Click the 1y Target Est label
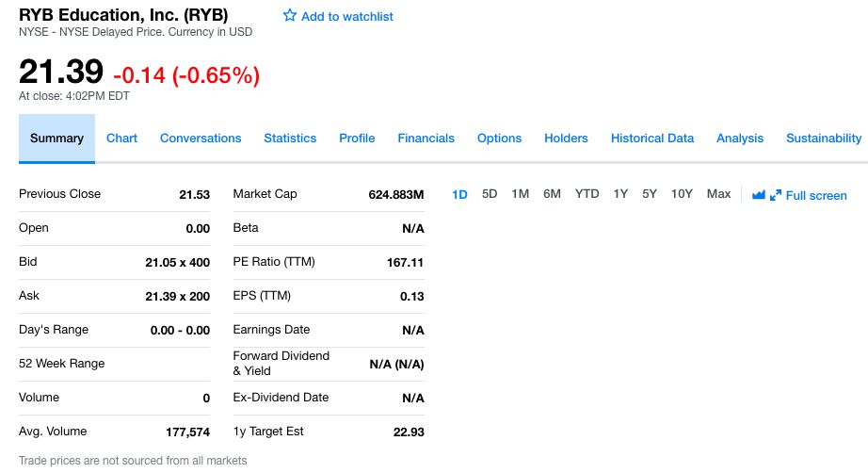 tap(268, 432)
